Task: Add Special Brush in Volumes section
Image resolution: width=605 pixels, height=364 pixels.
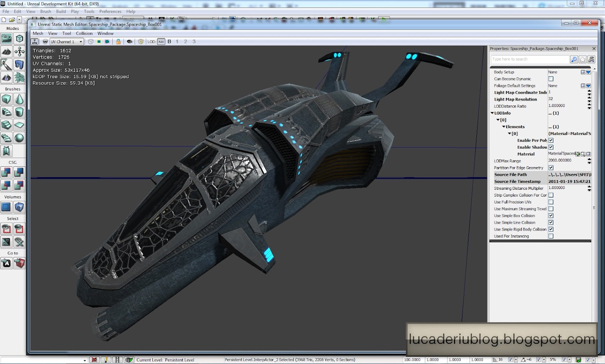Action: 6,207
